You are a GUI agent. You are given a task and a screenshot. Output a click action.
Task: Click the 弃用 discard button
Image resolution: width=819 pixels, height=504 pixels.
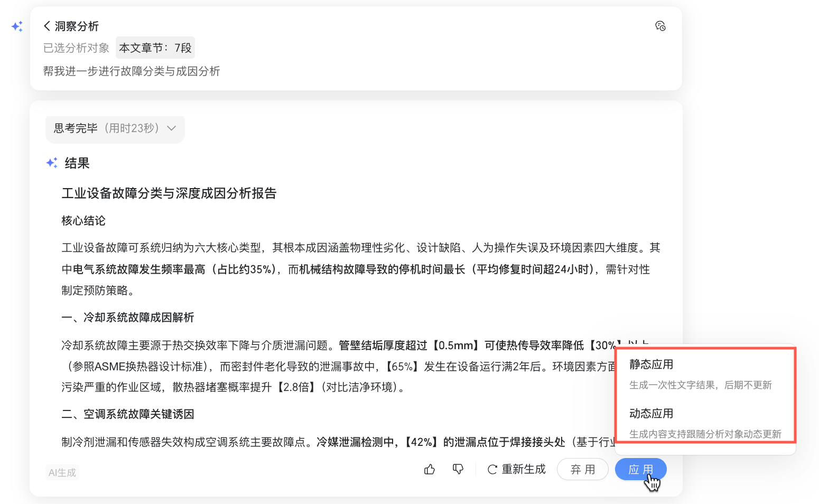[x=583, y=469]
